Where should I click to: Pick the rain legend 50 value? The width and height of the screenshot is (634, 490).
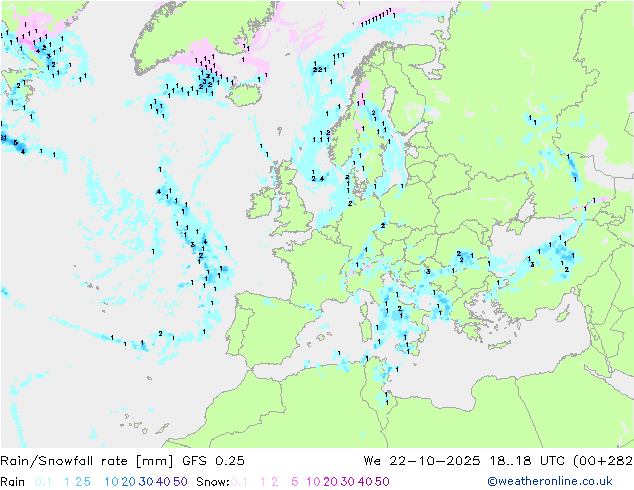pos(180,482)
